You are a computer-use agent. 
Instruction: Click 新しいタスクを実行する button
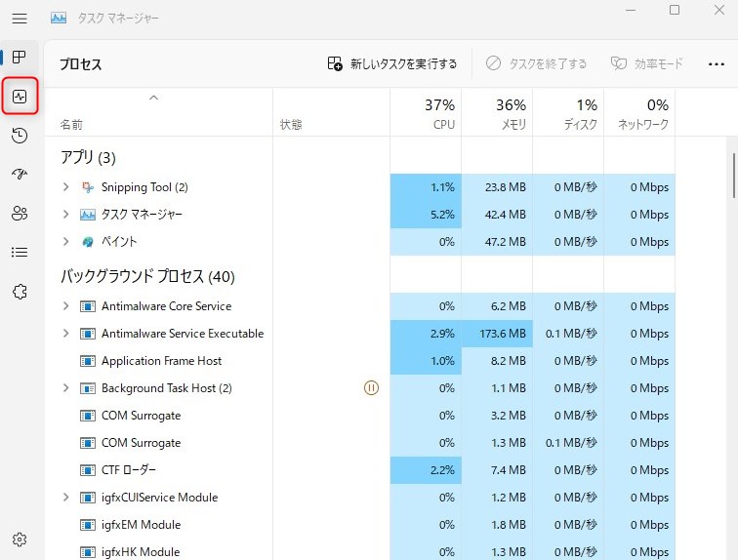tap(392, 64)
